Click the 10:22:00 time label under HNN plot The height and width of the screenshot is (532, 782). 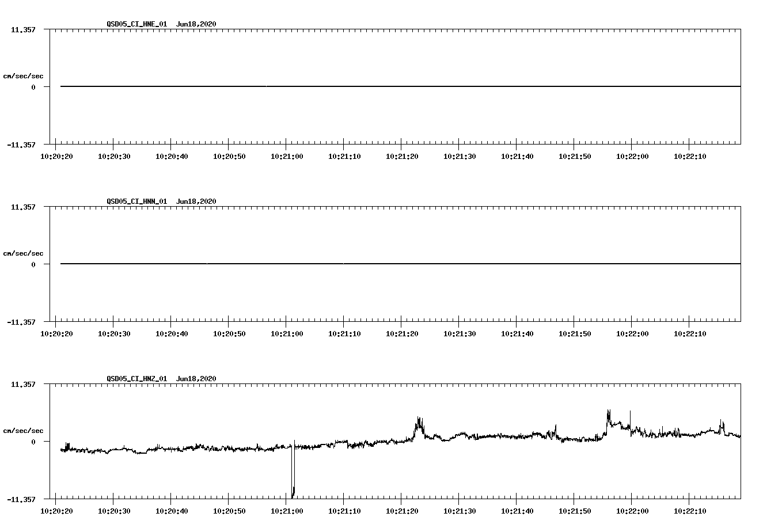(632, 334)
